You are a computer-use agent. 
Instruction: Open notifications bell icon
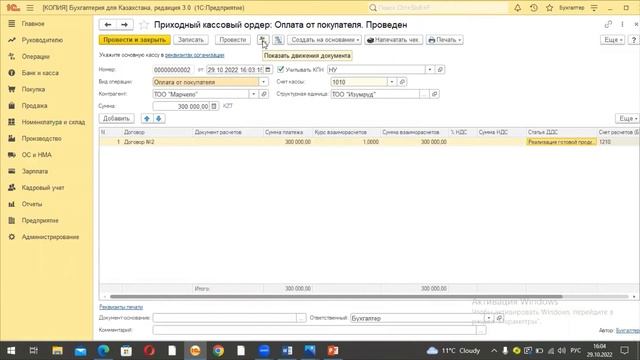click(518, 8)
